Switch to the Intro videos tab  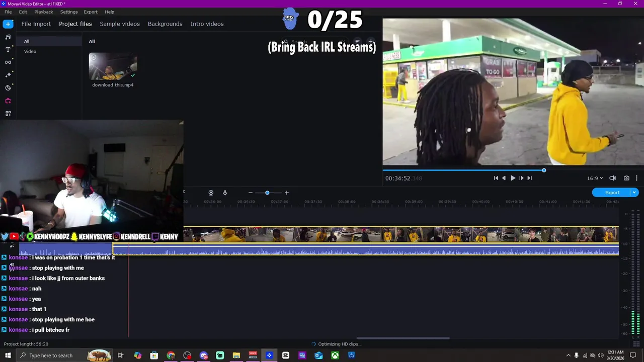click(207, 24)
